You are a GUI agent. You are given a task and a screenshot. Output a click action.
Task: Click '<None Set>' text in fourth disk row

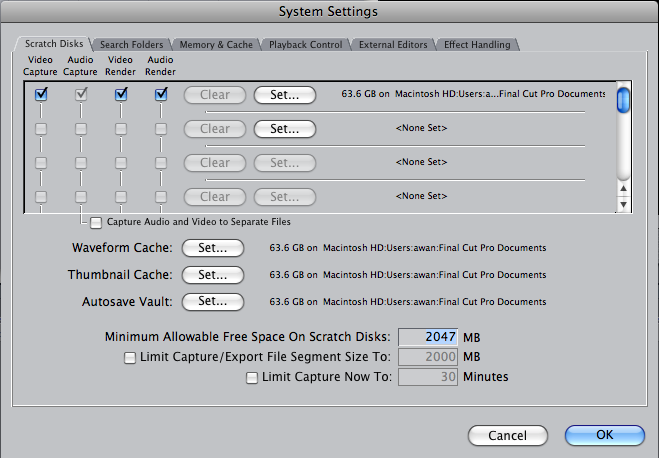click(x=421, y=196)
